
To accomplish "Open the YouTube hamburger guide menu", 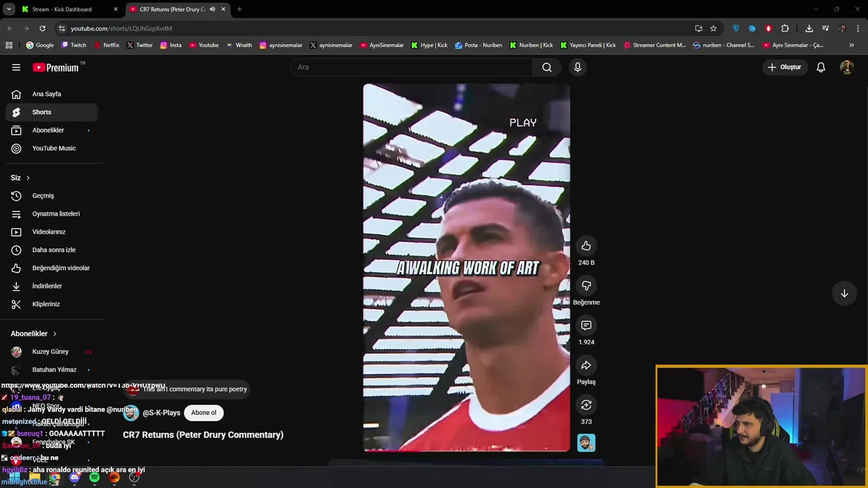I will click(16, 67).
